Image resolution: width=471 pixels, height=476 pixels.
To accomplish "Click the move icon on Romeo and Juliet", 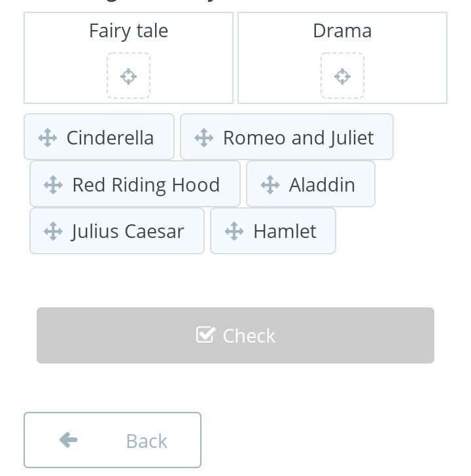I will coord(203,138).
